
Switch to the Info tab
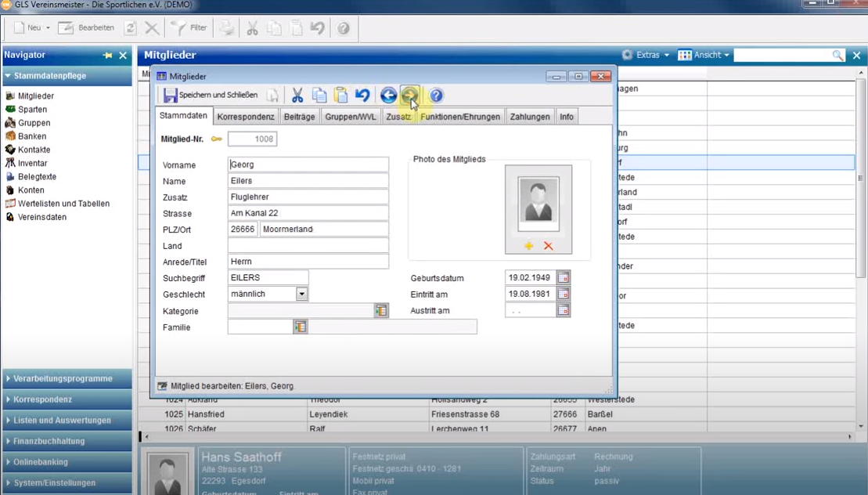567,117
